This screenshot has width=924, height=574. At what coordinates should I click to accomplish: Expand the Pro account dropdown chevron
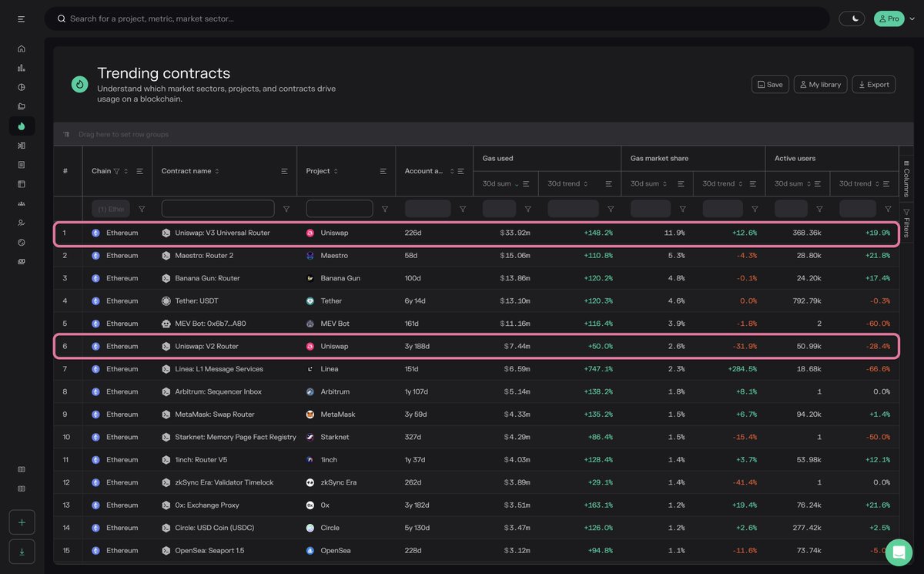click(913, 17)
